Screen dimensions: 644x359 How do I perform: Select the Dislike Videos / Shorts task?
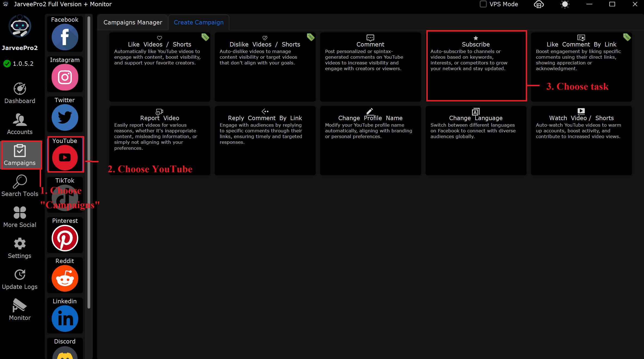point(265,67)
